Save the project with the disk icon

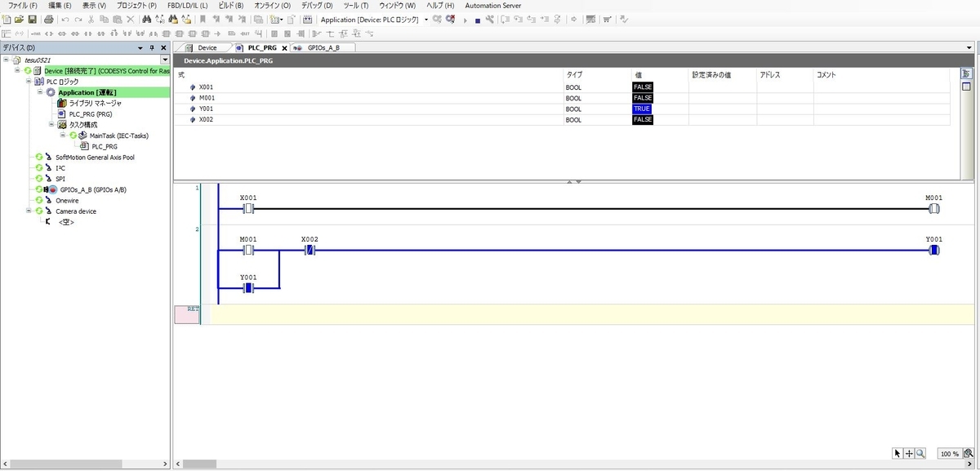[32, 19]
